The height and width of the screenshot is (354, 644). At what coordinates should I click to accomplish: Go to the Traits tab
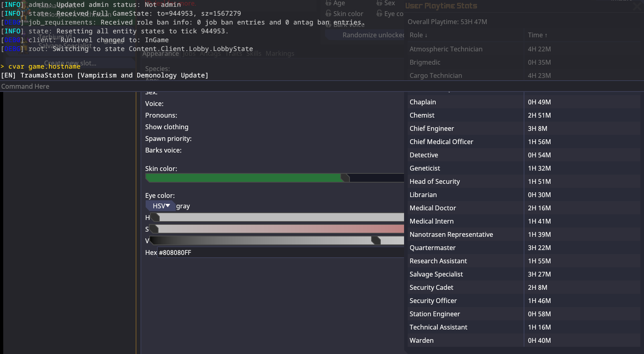click(x=234, y=54)
